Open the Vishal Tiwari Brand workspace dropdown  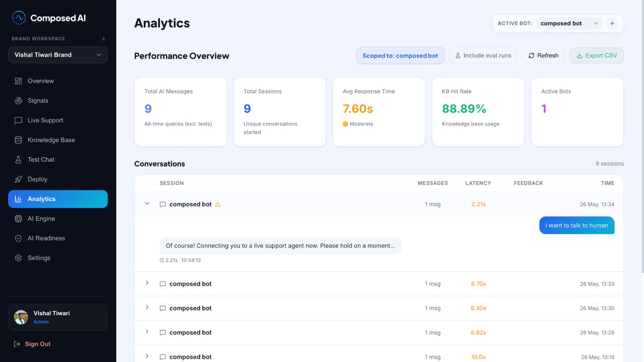58,55
